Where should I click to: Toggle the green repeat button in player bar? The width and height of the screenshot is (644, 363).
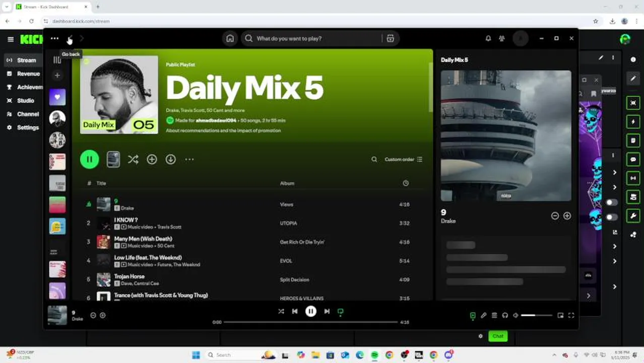click(x=341, y=312)
